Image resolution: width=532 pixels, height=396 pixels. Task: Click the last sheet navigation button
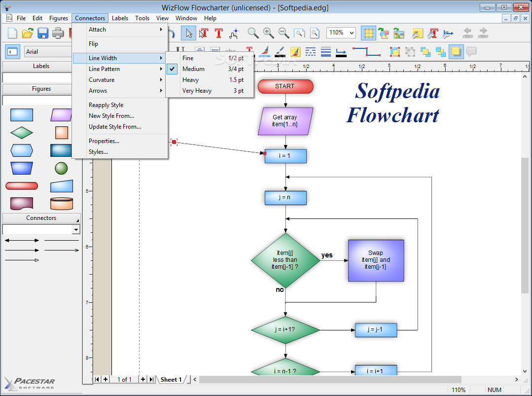(x=151, y=379)
